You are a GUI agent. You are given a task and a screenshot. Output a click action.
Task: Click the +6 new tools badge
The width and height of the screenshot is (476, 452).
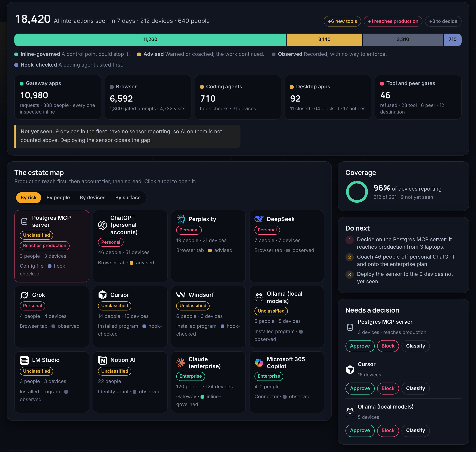click(342, 21)
